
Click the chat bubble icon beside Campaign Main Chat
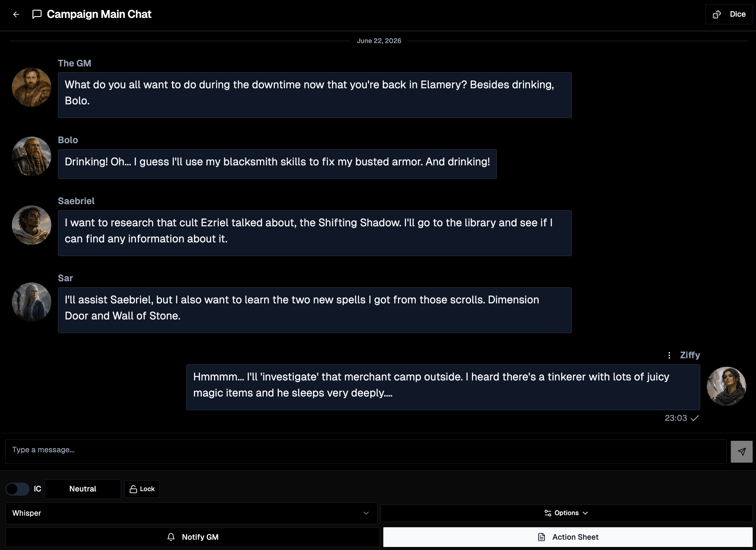click(37, 14)
